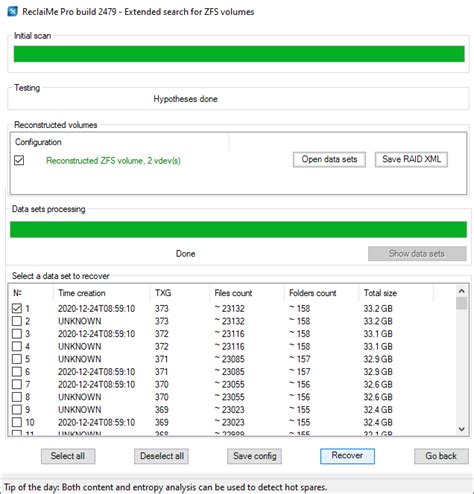Image resolution: width=474 pixels, height=494 pixels.
Task: Click the data set list scrollbar thumb
Action: pyautogui.click(x=462, y=303)
